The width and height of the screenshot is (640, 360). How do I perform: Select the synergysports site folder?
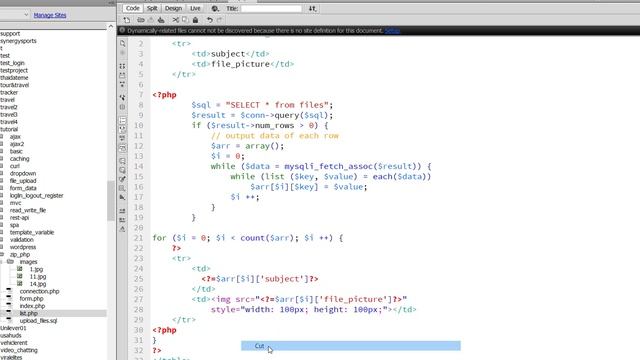pyautogui.click(x=18, y=41)
